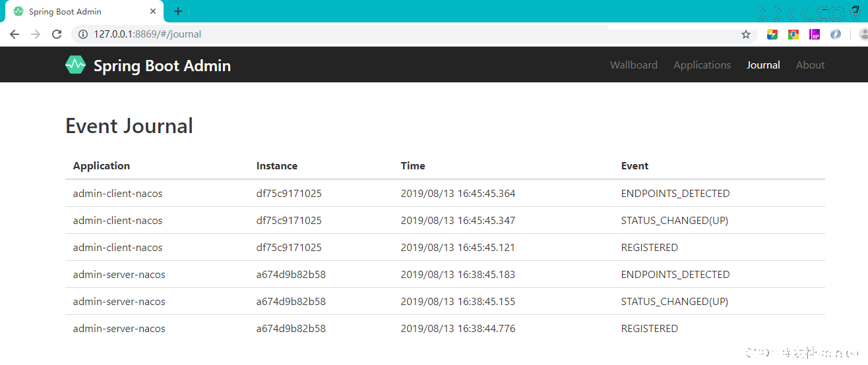The image size is (868, 365).
Task: Bookmark this page with the star icon
Action: pos(746,34)
